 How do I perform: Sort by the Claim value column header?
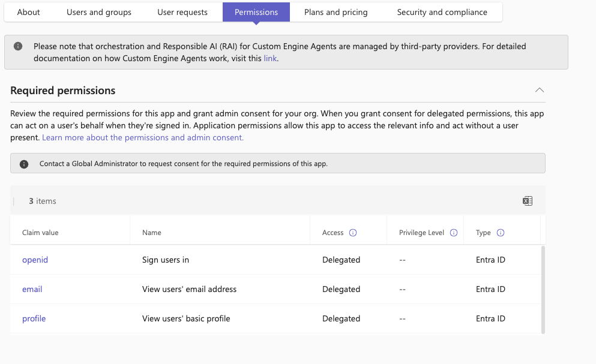click(x=40, y=233)
